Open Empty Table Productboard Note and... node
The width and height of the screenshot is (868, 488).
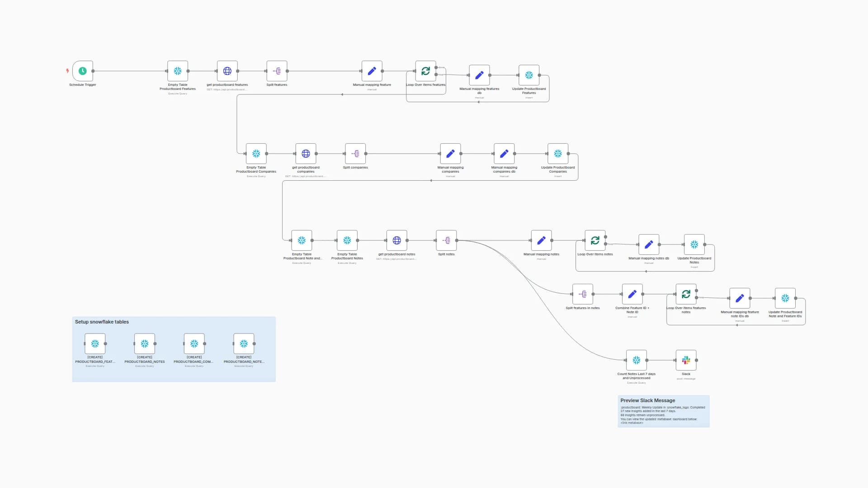[x=302, y=240]
